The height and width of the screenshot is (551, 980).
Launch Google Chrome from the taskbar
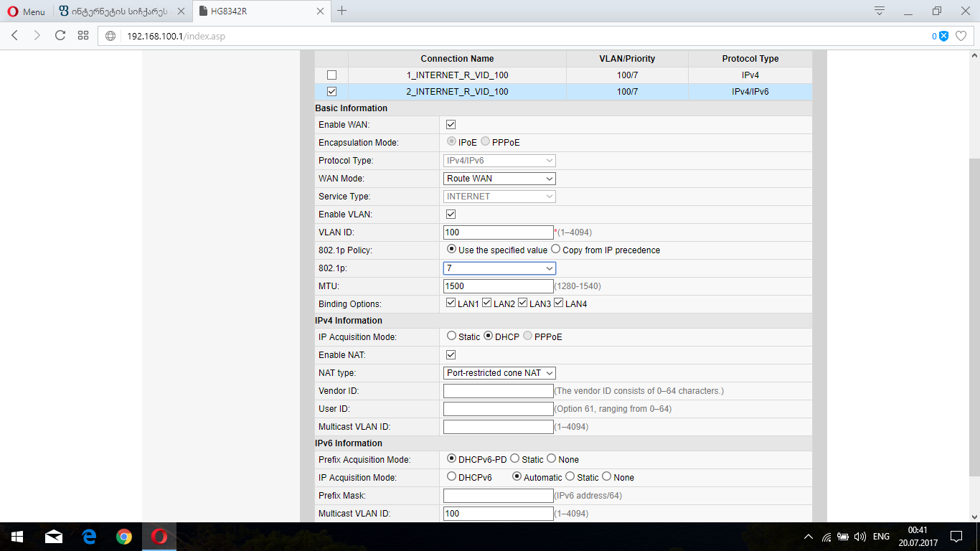124,537
